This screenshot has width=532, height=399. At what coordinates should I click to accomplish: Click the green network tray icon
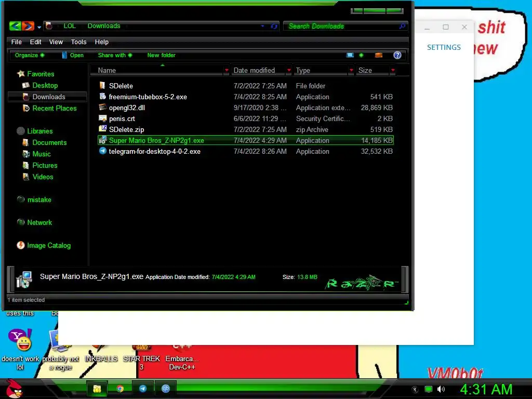(429, 389)
